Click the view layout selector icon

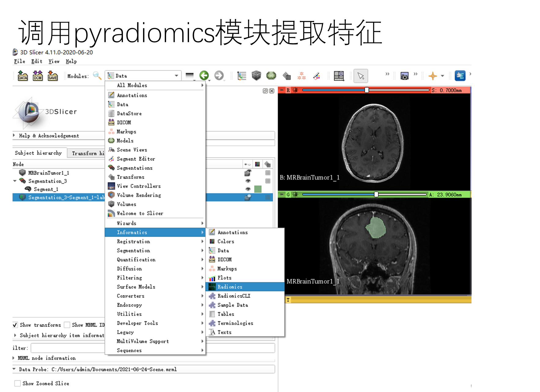click(x=339, y=76)
